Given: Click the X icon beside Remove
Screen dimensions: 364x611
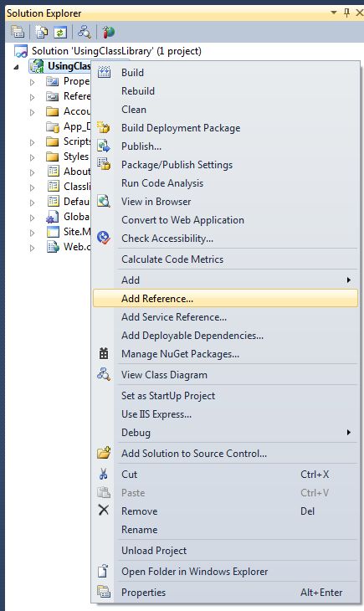Looking at the screenshot, I should click(104, 510).
